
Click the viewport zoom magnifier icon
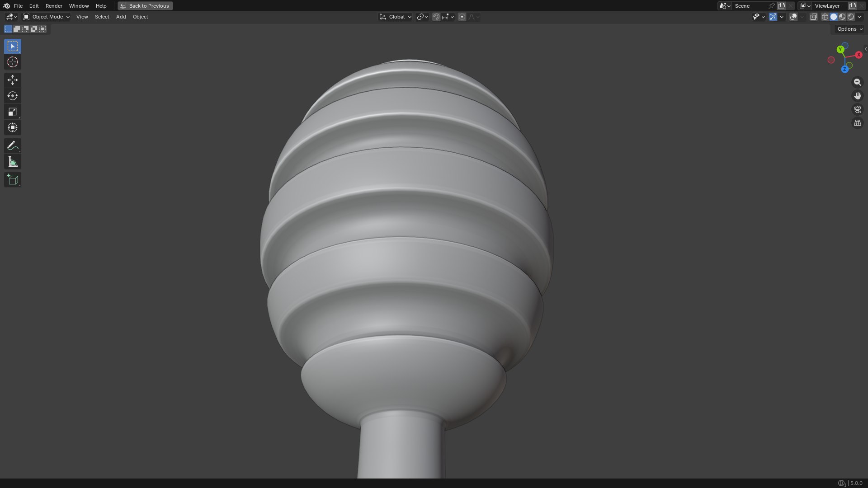click(x=857, y=82)
